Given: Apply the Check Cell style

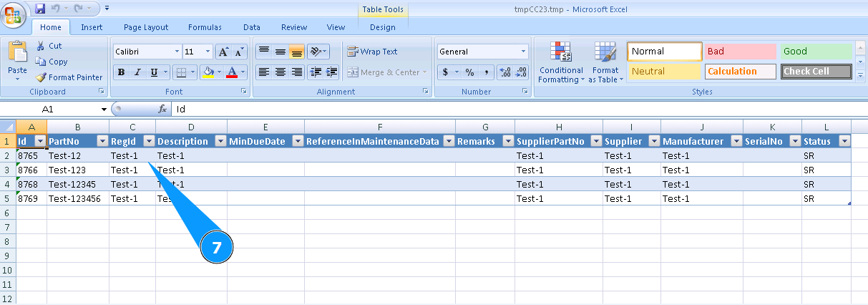Looking at the screenshot, I should click(816, 72).
